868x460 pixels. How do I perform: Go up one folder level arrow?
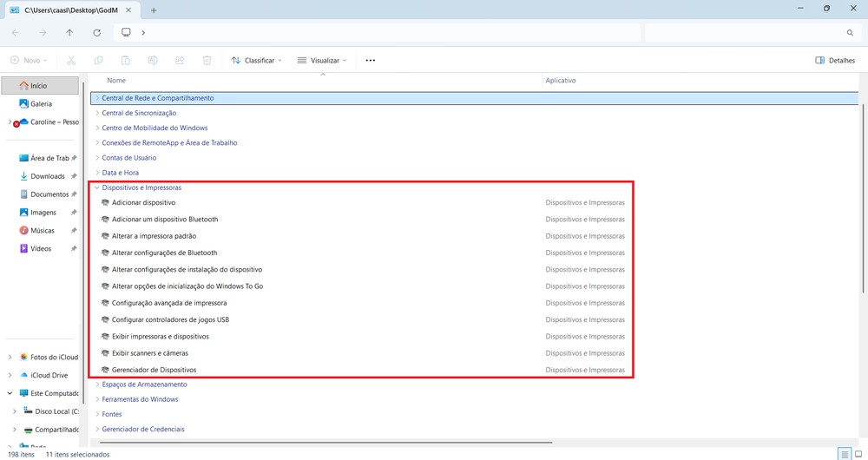69,33
